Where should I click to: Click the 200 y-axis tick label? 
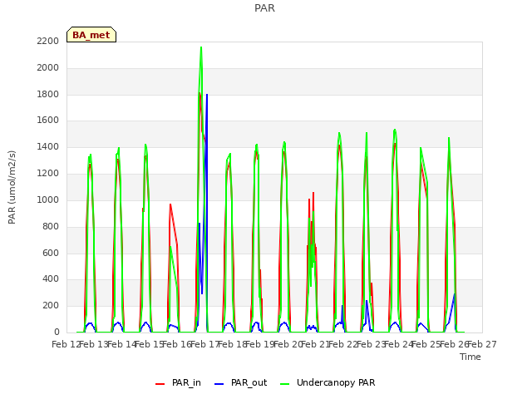(51, 306)
